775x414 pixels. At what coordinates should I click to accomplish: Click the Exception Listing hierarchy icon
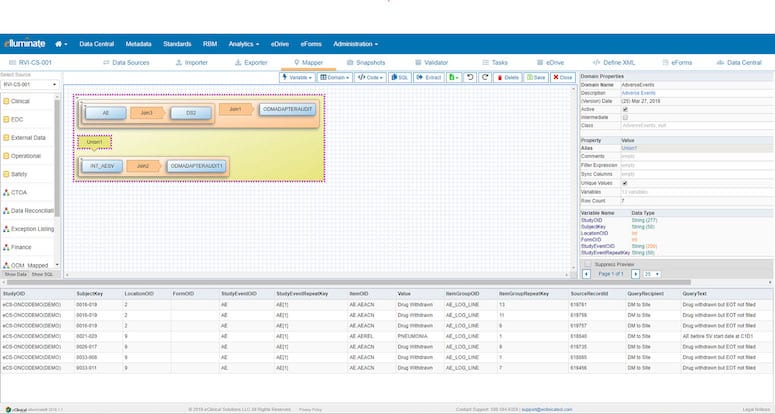tap(6, 229)
